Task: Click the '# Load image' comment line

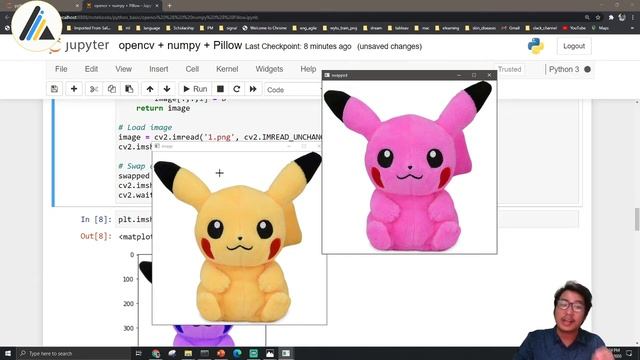Action: [145, 127]
